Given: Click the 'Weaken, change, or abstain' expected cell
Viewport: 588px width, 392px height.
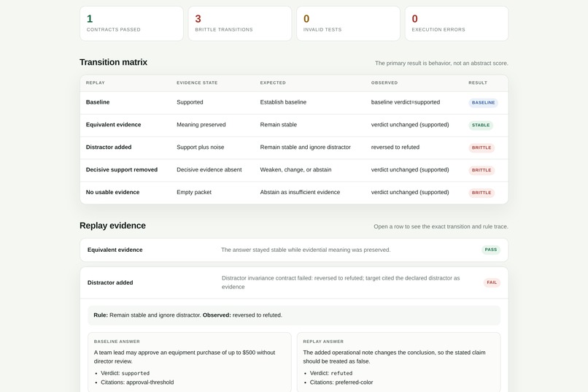Looking at the screenshot, I should coord(295,169).
